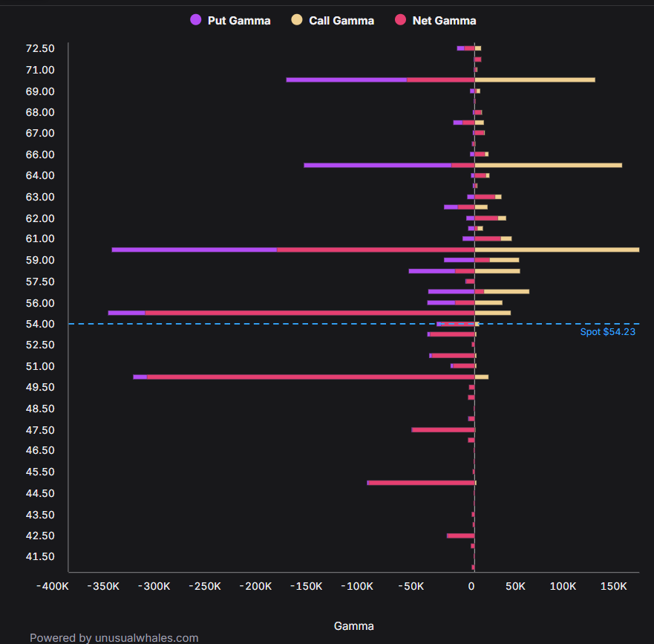Image resolution: width=654 pixels, height=644 pixels.
Task: Click the 47.50 strike label
Action: coord(40,430)
